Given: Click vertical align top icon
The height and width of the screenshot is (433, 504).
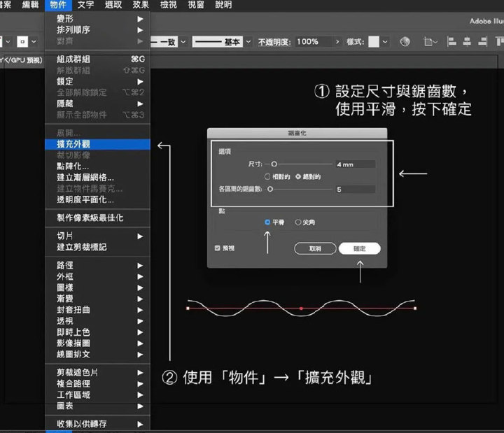Looking at the screenshot, I should tap(500, 41).
